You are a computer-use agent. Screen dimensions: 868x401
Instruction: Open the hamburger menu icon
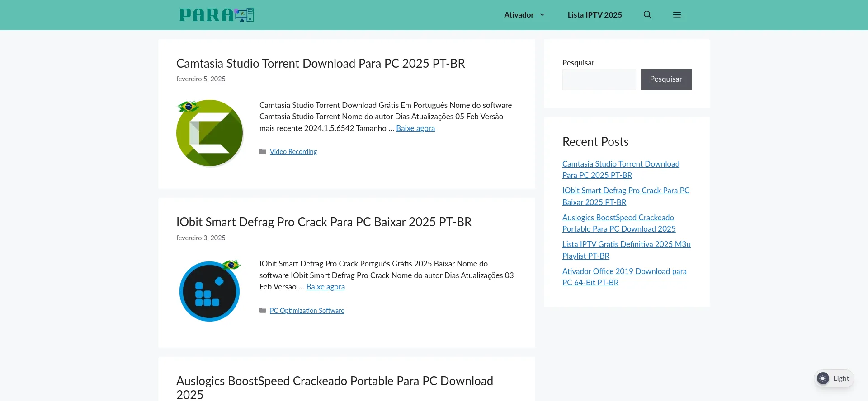coord(677,15)
